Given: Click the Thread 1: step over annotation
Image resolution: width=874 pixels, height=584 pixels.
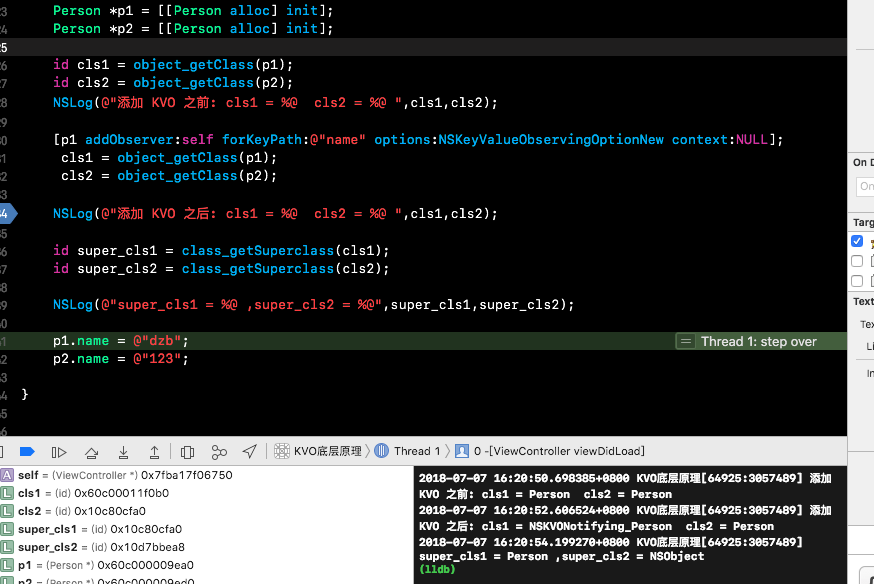Looking at the screenshot, I should (x=759, y=342).
